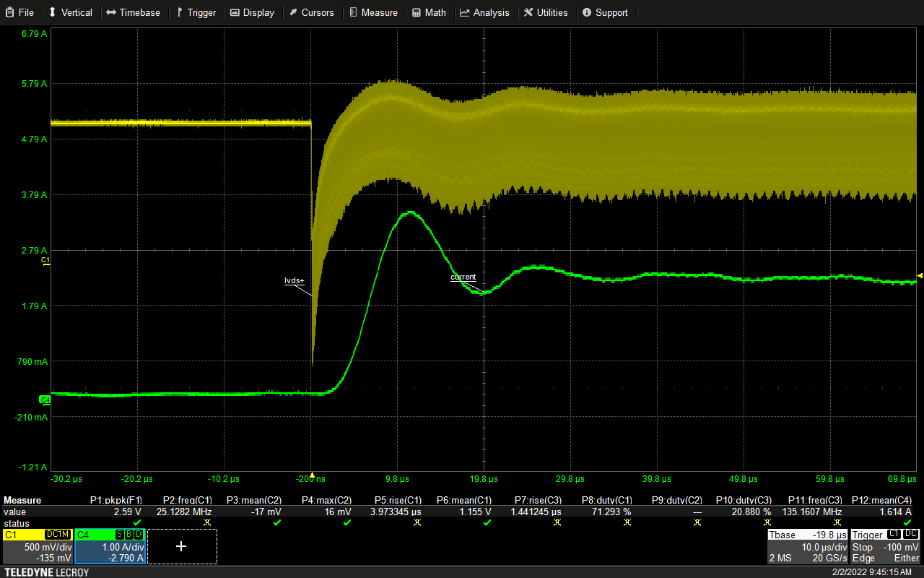
Task: Click the 2.59 V value of P1
Action: 128,511
